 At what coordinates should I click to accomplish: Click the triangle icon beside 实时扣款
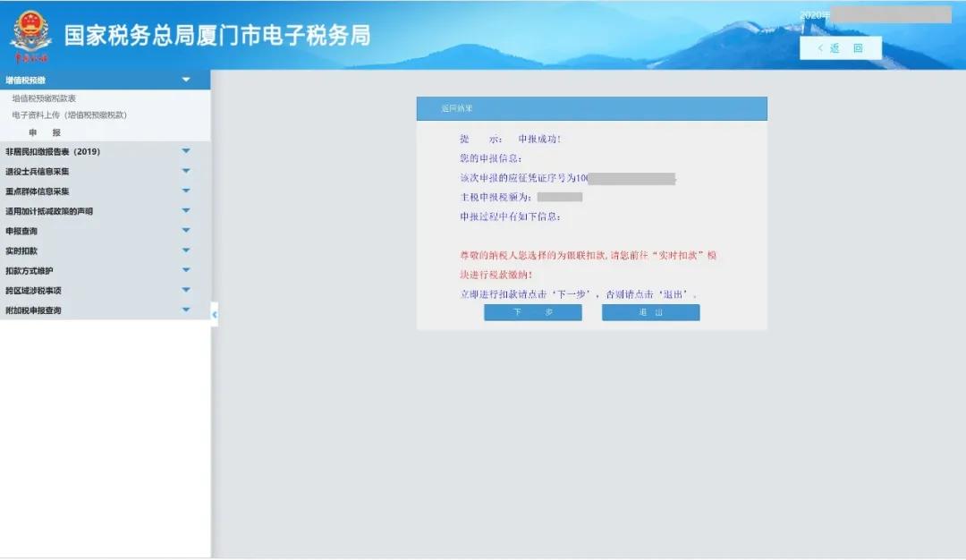pos(186,250)
